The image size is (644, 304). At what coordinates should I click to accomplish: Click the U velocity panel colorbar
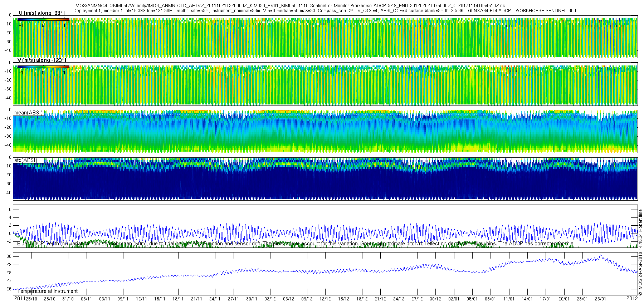point(43,19)
